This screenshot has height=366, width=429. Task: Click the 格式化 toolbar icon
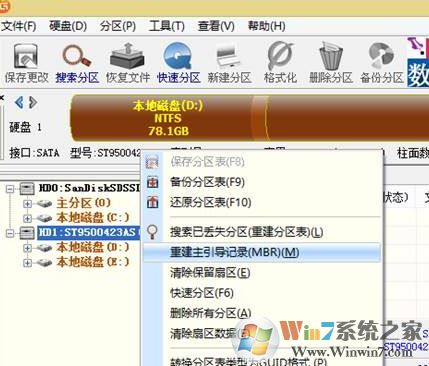(x=280, y=55)
